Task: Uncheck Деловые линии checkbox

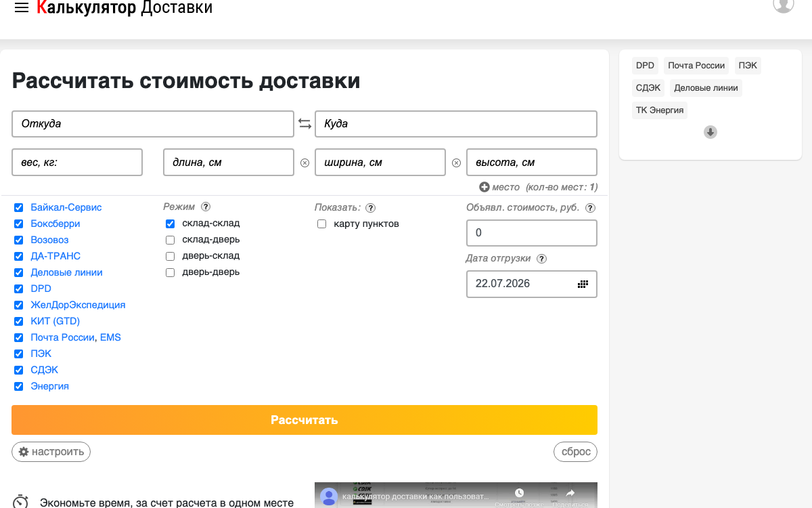Action: pos(19,272)
